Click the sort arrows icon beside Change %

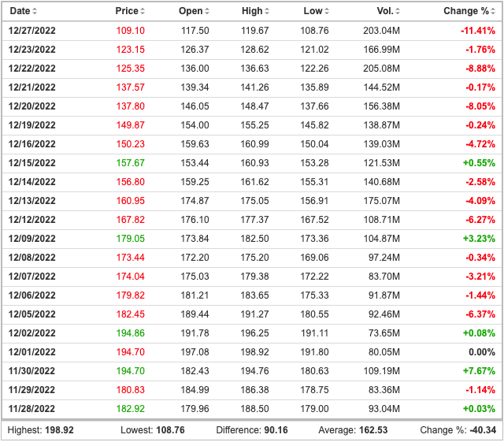point(493,11)
